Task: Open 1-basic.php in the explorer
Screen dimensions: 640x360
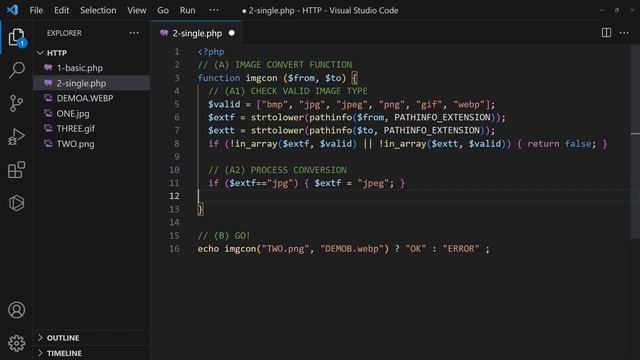Action: click(80, 68)
